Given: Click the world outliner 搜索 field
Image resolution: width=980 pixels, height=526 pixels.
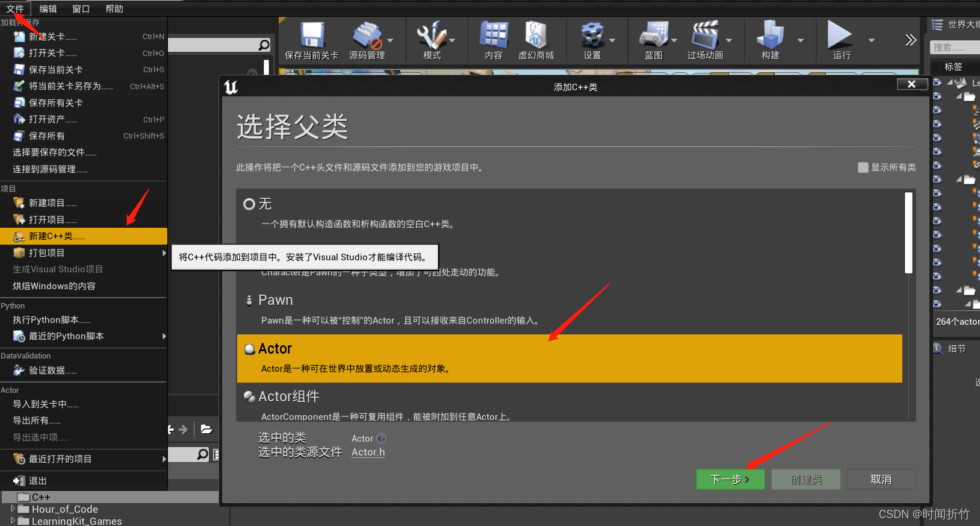Looking at the screenshot, I should [957, 48].
